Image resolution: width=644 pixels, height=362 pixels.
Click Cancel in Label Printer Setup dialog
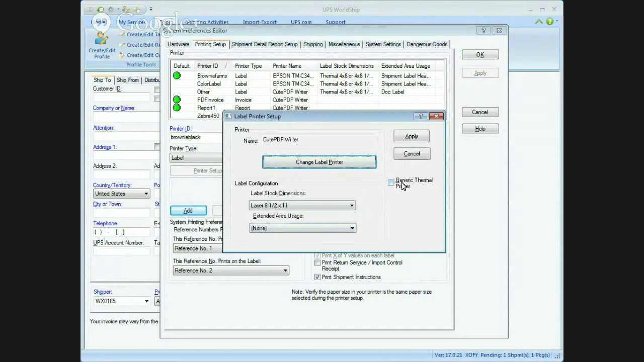tap(412, 154)
